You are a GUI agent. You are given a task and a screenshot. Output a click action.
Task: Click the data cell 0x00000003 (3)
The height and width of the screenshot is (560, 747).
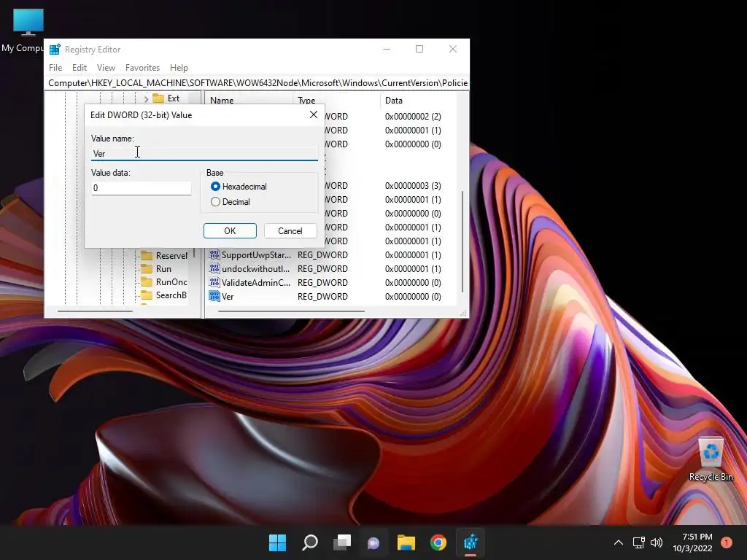click(x=413, y=186)
